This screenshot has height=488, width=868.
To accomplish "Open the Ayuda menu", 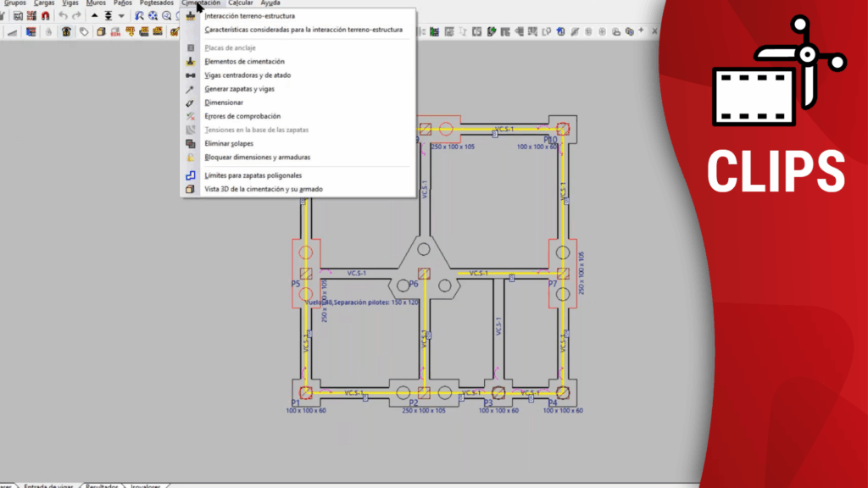I will point(270,3).
